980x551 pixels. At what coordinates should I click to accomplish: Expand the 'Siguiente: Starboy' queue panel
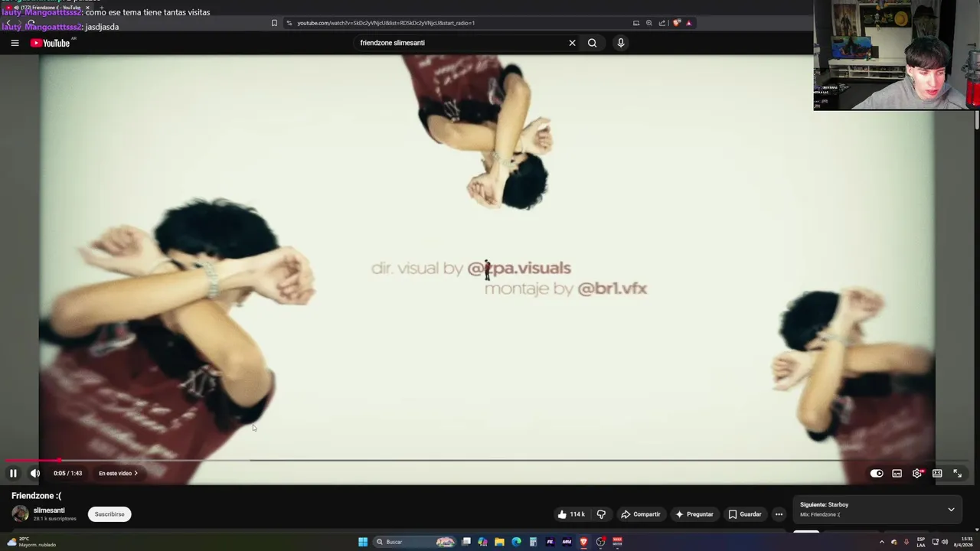tap(951, 509)
